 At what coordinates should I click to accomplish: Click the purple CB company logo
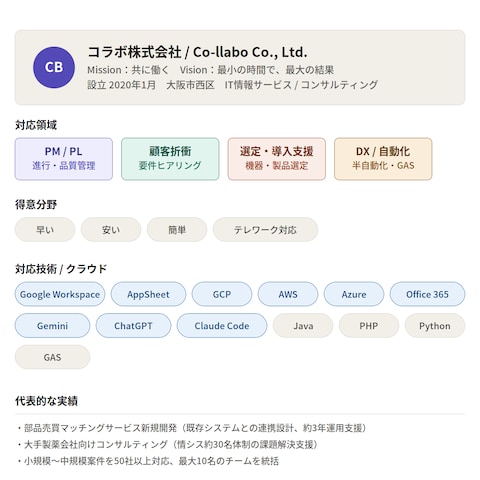54,67
